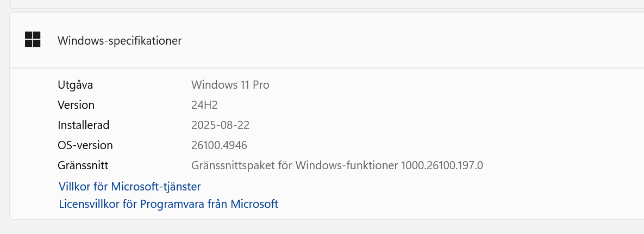The width and height of the screenshot is (644, 234).
Task: Click the Gränssnitt label
Action: [83, 165]
